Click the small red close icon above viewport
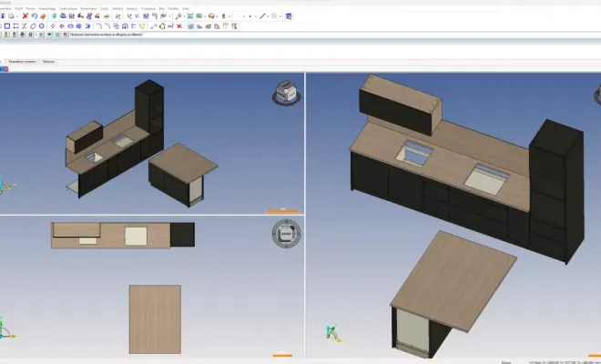Viewport: 601px width, 364px height. point(5,69)
